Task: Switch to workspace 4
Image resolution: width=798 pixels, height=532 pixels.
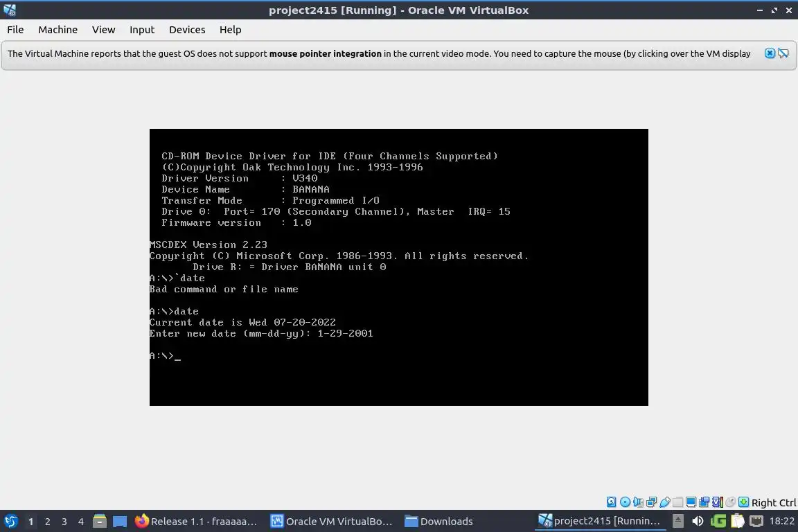Action: [81, 522]
